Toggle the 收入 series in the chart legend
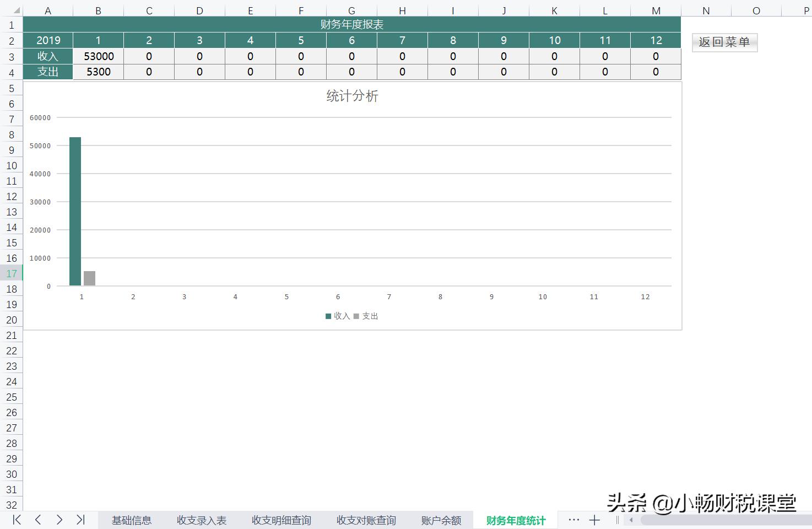 pos(338,316)
